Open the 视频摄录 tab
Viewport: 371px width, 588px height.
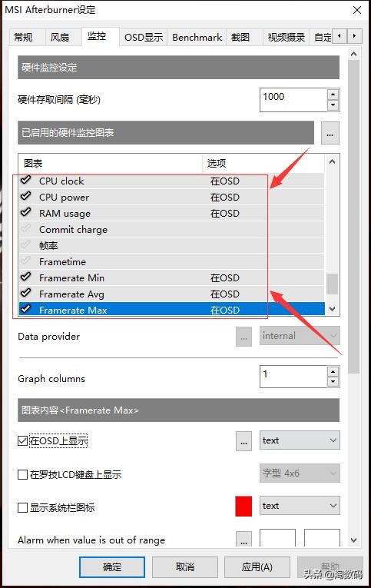286,37
